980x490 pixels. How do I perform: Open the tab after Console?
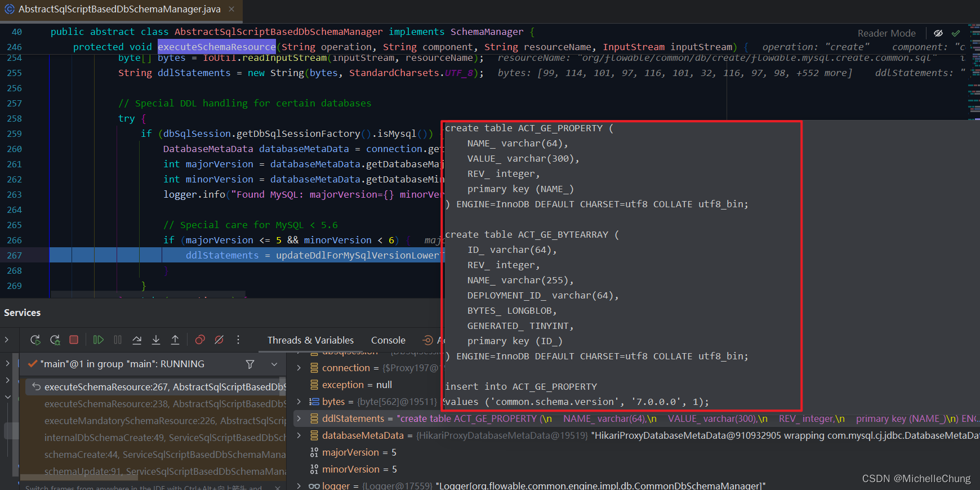[x=433, y=340]
